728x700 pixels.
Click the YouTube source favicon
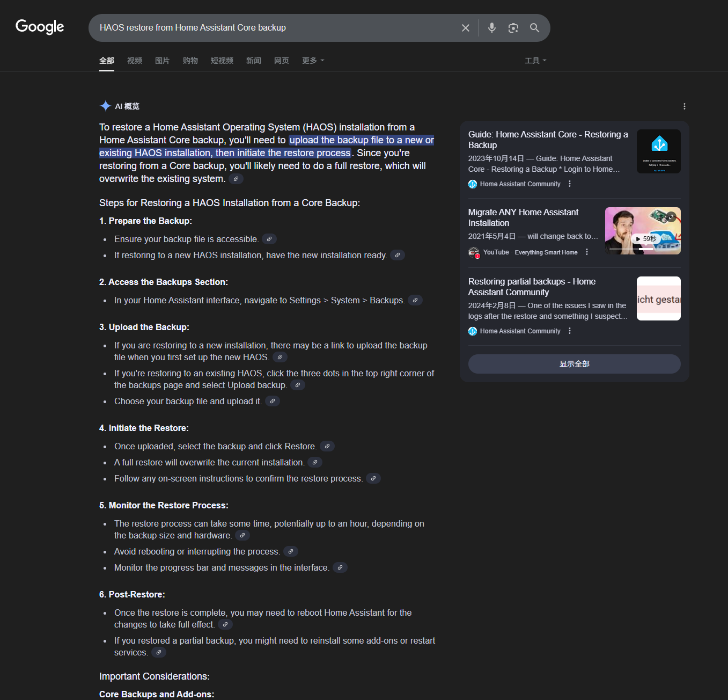coord(474,252)
